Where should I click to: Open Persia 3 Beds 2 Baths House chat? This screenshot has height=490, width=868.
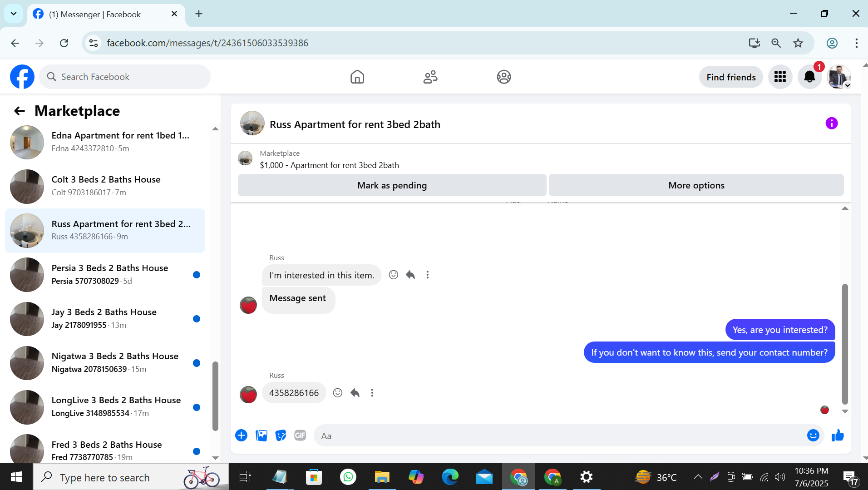(105, 274)
